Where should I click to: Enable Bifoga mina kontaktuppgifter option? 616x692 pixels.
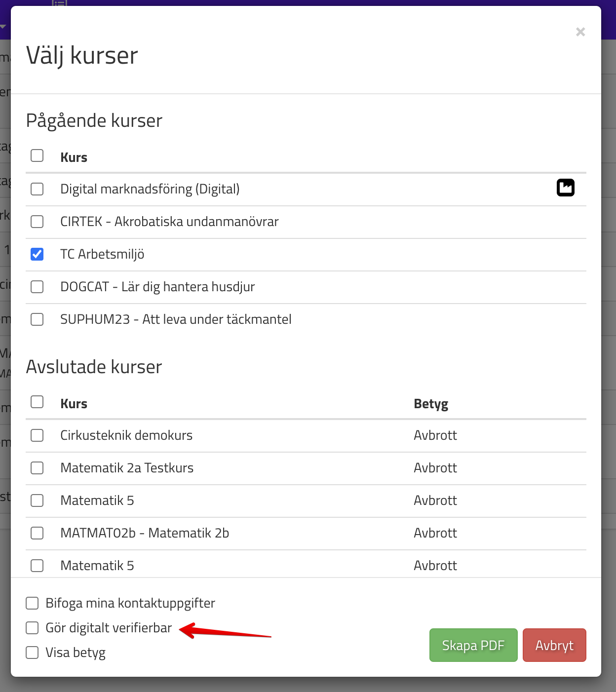(x=32, y=603)
